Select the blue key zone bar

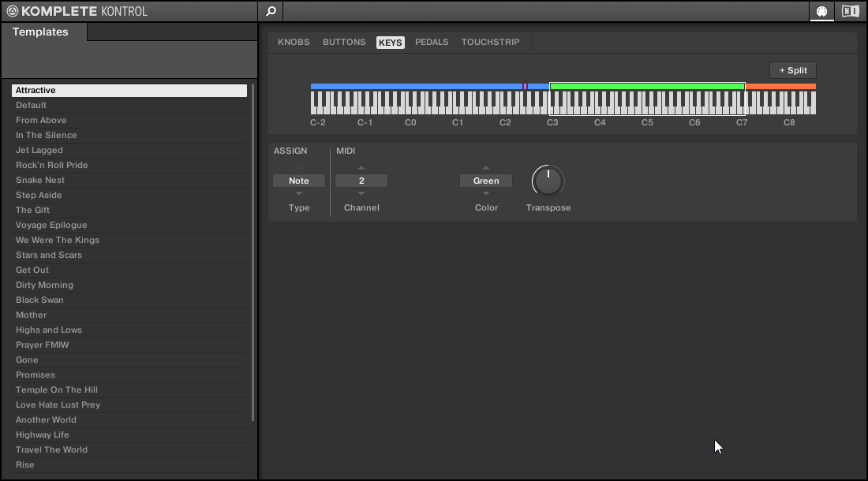(417, 86)
